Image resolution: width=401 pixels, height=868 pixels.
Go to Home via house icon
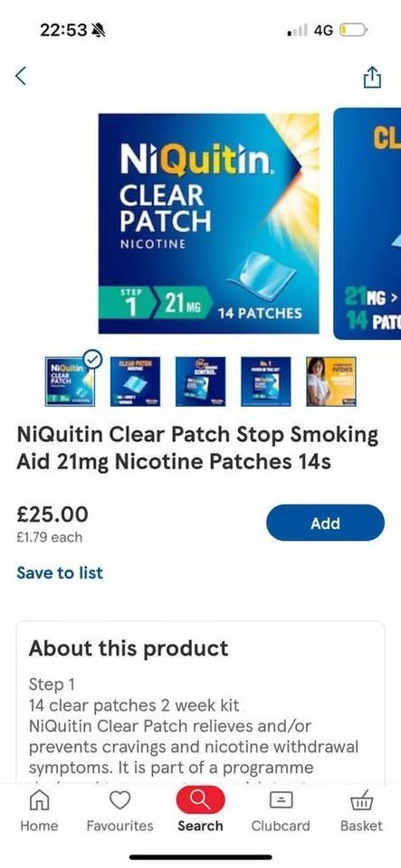tap(39, 799)
